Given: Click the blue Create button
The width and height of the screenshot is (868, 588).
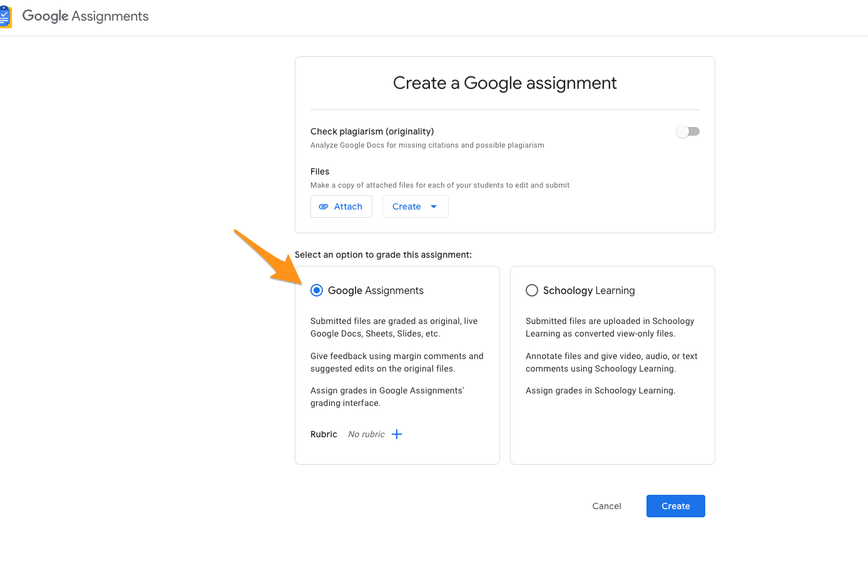Looking at the screenshot, I should point(676,506).
